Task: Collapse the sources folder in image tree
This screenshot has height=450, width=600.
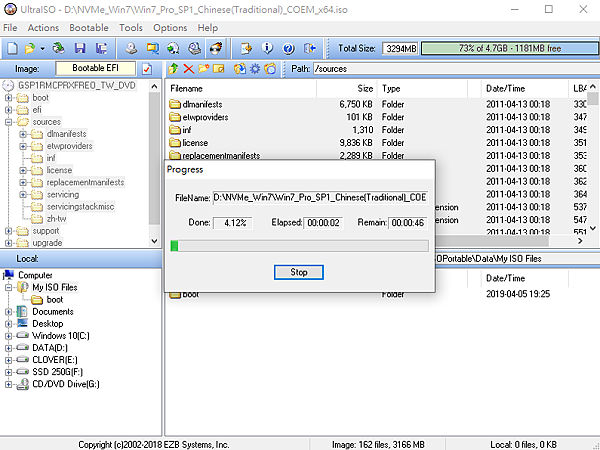Action: (x=8, y=122)
